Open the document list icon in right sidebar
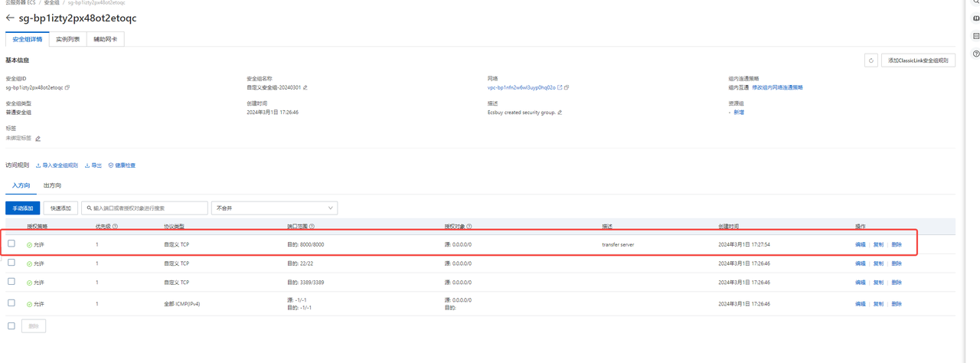The image size is (980, 363). pos(976,36)
